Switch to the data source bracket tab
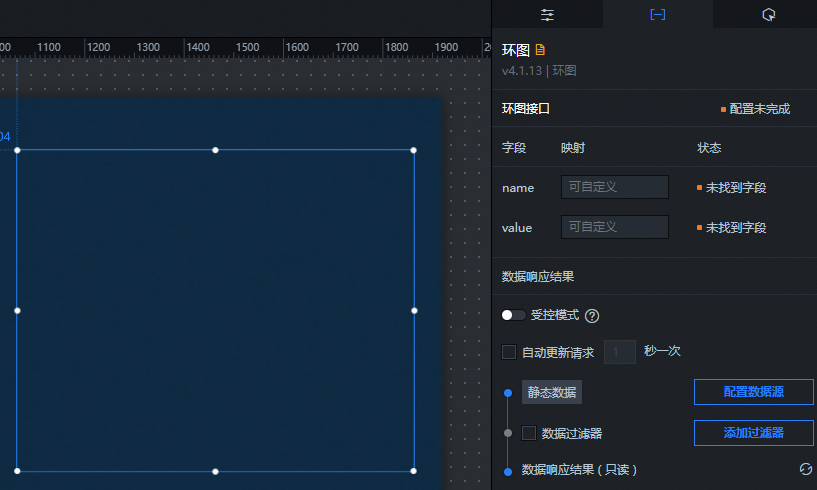The height and width of the screenshot is (490, 817). [658, 14]
